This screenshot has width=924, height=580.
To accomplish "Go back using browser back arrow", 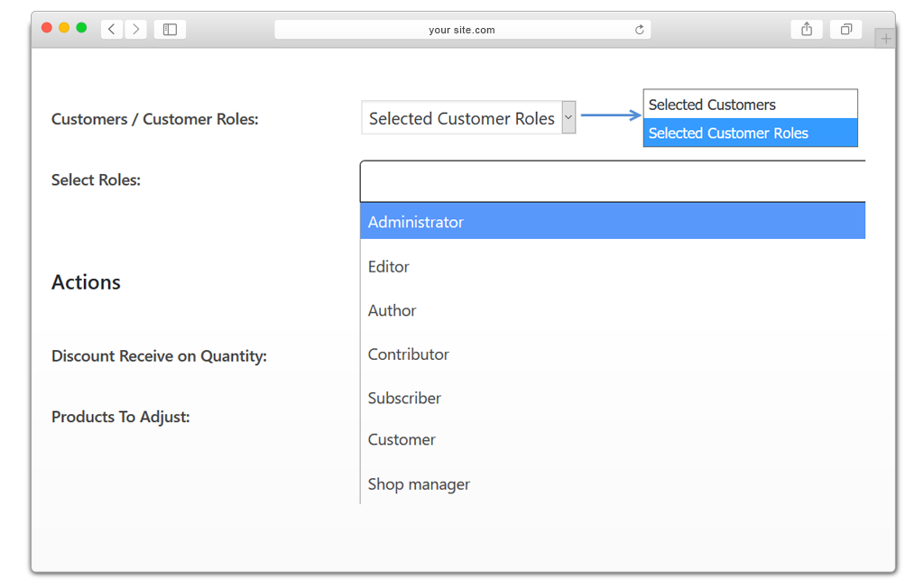I will click(112, 29).
